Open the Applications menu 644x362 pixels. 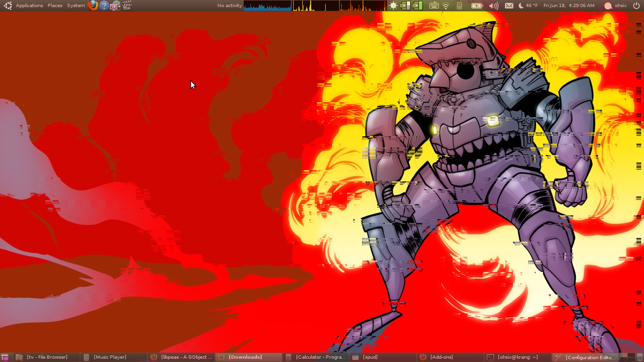click(x=29, y=6)
